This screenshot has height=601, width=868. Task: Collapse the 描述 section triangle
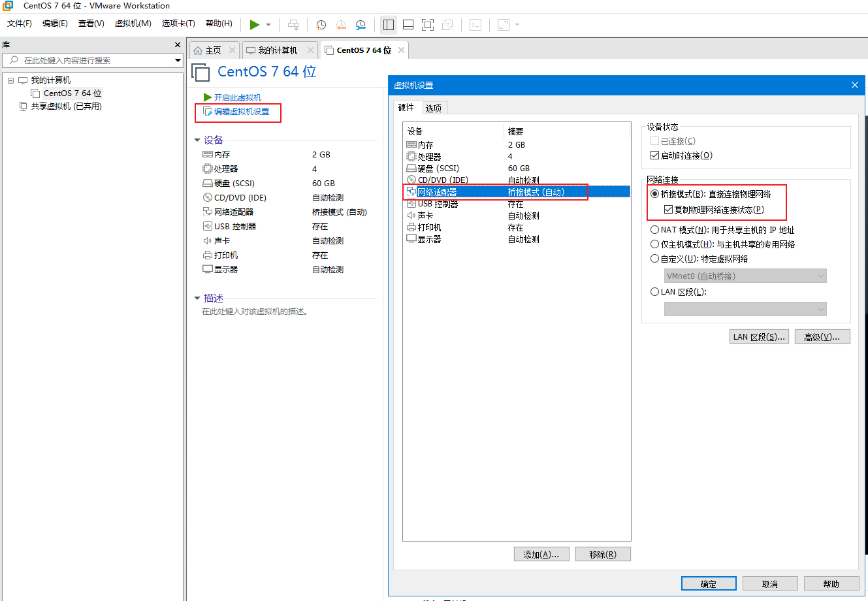point(197,299)
